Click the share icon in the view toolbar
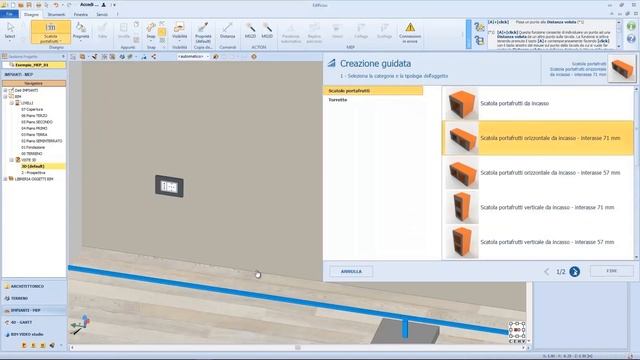 tap(154, 57)
